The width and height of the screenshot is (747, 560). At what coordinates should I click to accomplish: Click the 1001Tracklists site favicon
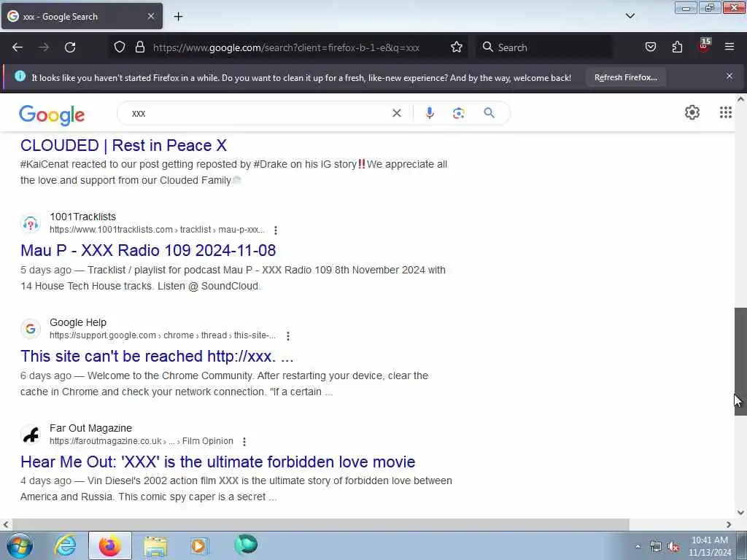(31, 223)
